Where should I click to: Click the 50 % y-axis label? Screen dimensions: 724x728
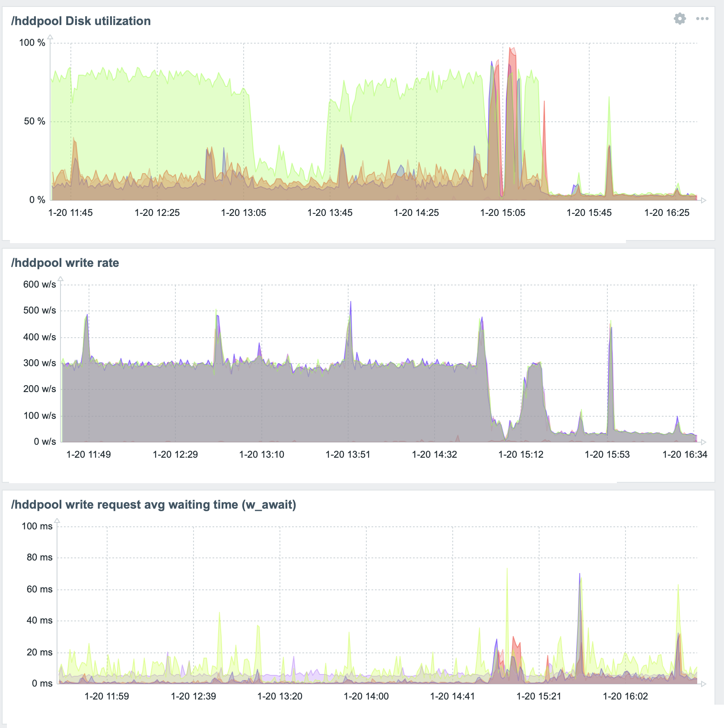tap(34, 121)
